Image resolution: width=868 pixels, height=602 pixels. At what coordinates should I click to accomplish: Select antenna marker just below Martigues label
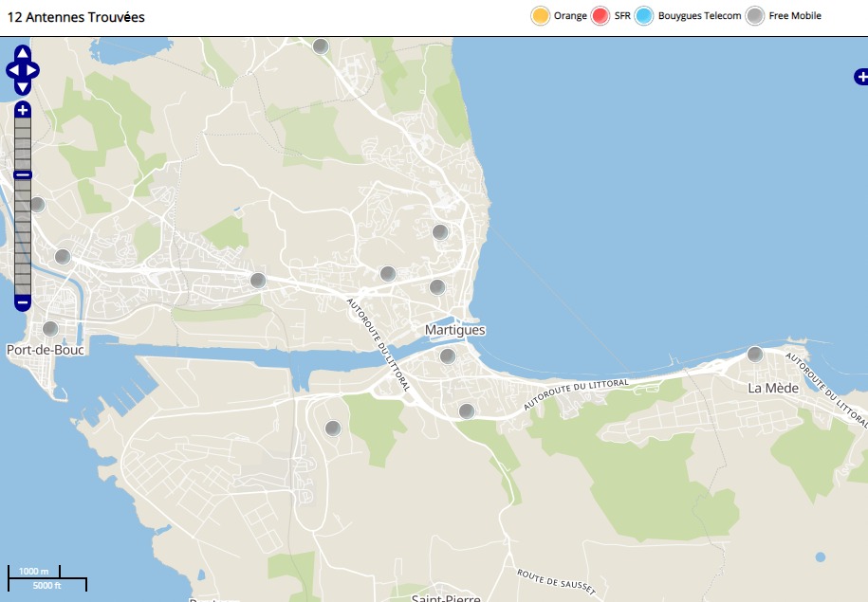[x=447, y=356]
